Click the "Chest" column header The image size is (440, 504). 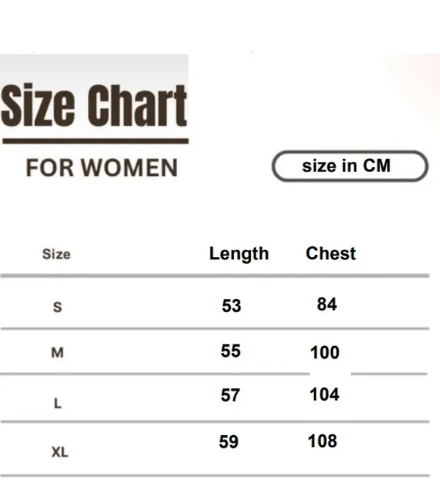point(331,253)
